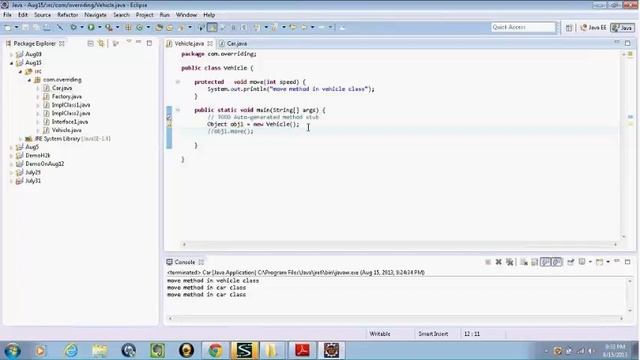Launch Debug from the bug toolbar icon
The image size is (640, 360).
point(73,27)
